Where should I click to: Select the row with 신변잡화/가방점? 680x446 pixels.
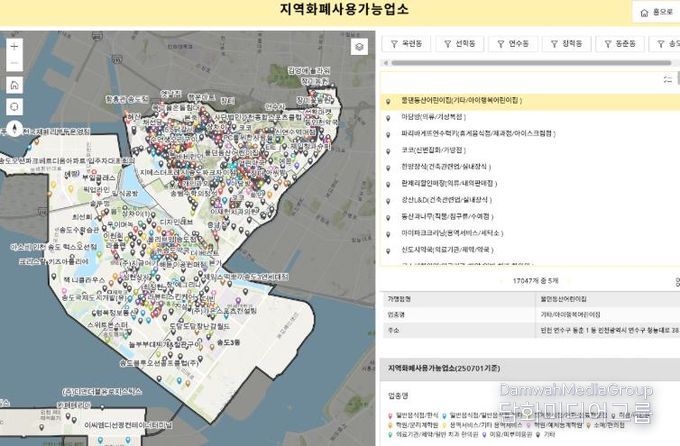pos(530,151)
